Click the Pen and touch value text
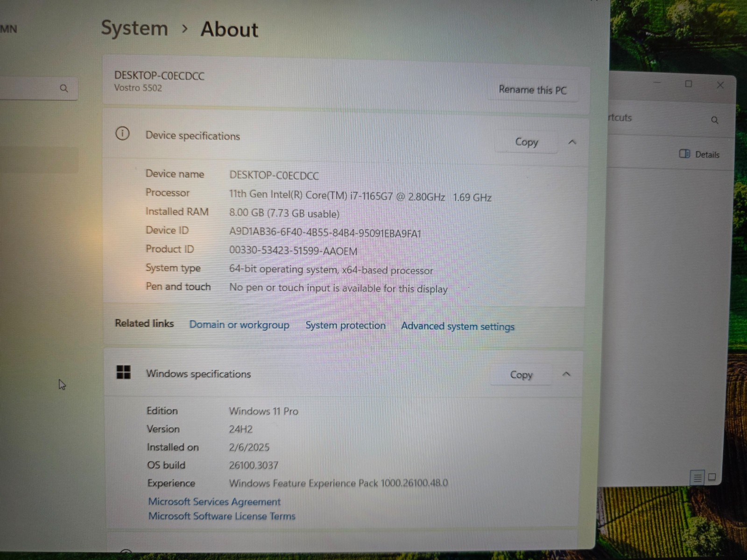This screenshot has width=747, height=560. click(338, 288)
